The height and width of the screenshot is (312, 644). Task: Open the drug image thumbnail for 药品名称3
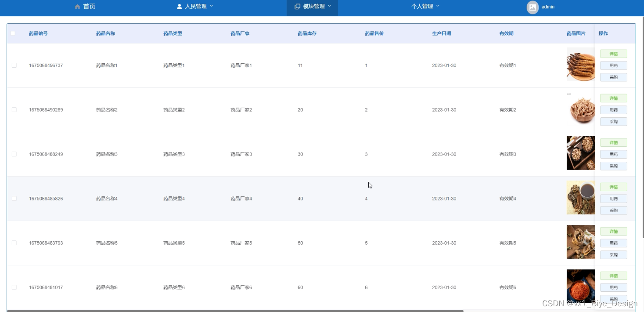click(581, 153)
